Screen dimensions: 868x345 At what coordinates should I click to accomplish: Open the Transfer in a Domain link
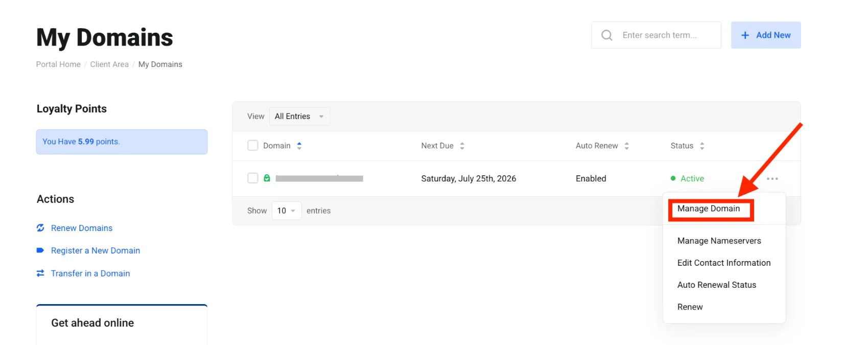(90, 273)
